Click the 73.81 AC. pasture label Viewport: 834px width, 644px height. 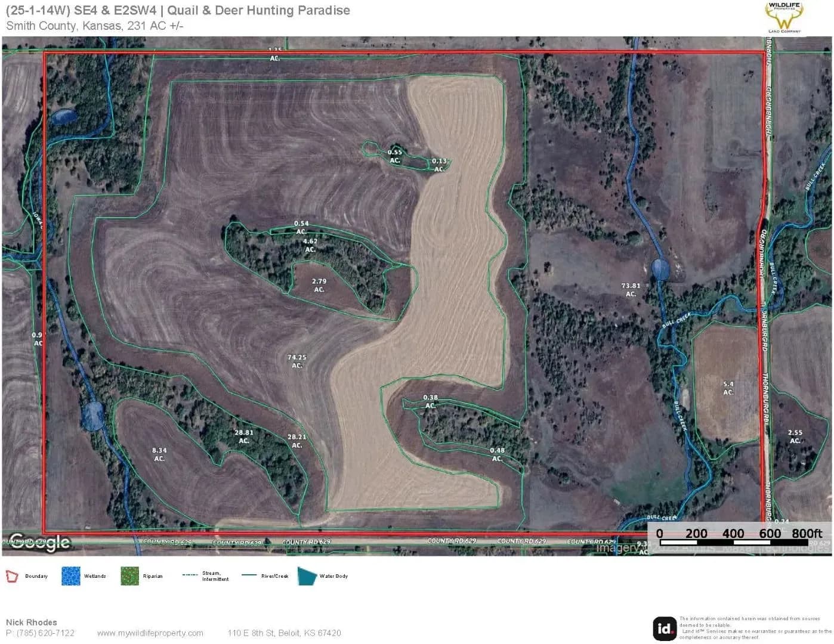pyautogui.click(x=631, y=290)
